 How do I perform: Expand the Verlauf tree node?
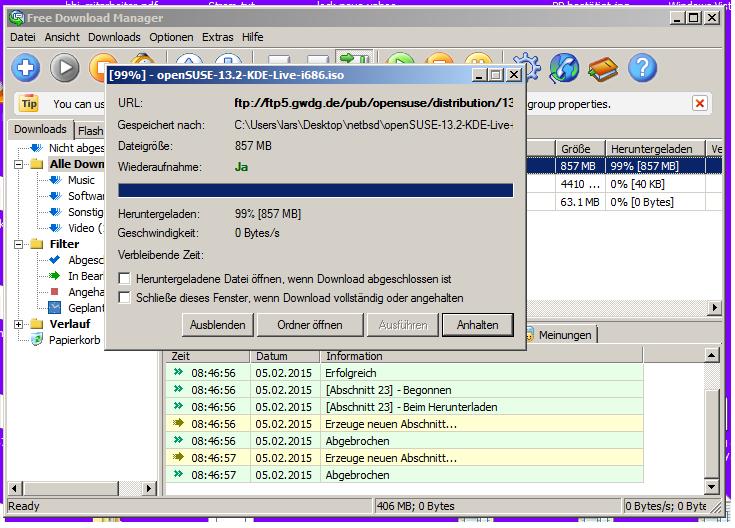(18, 324)
